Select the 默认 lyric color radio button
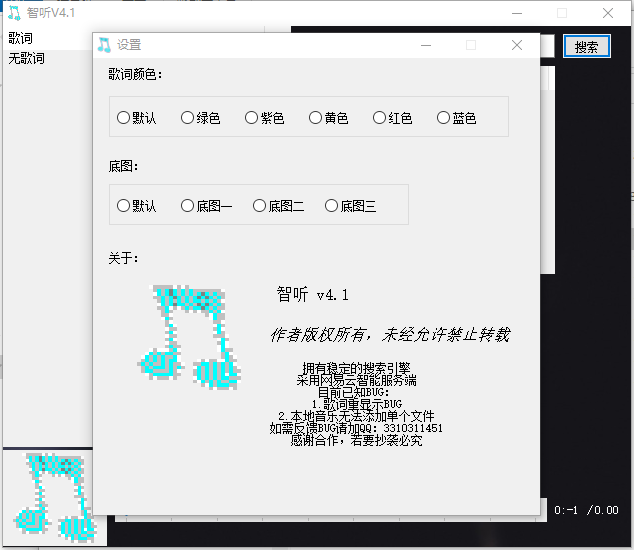Image resolution: width=634 pixels, height=550 pixels. [124, 118]
